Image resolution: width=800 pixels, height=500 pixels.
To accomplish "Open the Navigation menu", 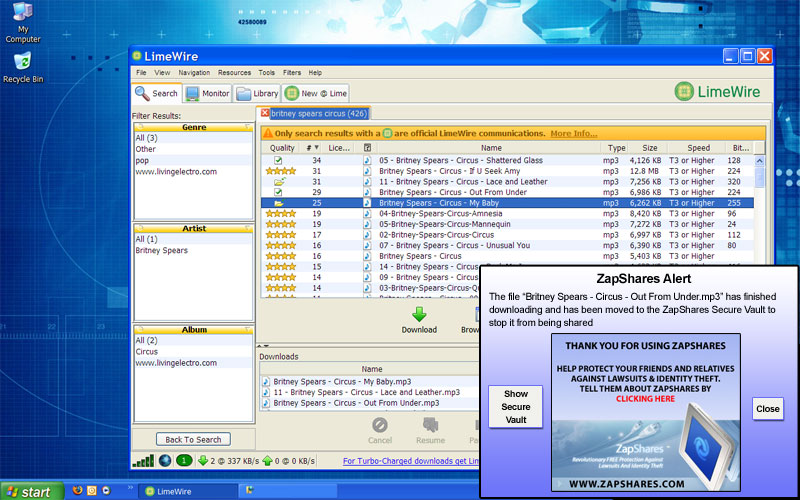I will tap(194, 72).
